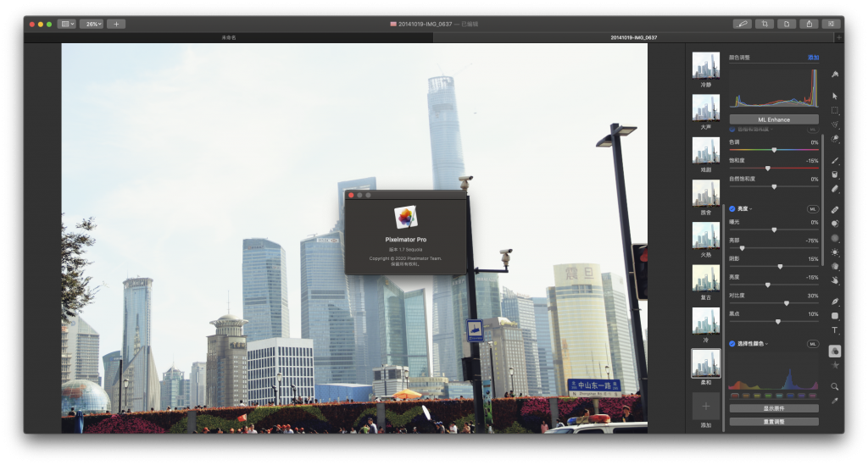Switch to the 20141019-IMG_0637 tab
The width and height of the screenshot is (868, 465).
634,37
